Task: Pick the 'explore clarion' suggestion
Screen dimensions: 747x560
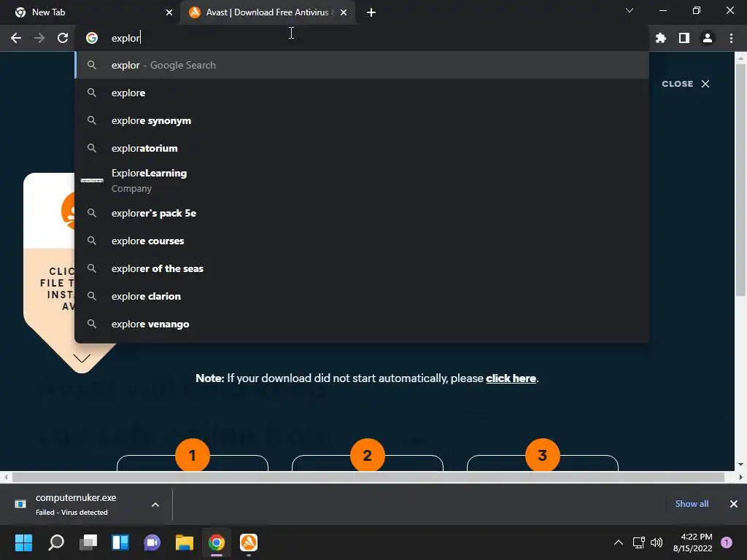Action: (x=362, y=296)
